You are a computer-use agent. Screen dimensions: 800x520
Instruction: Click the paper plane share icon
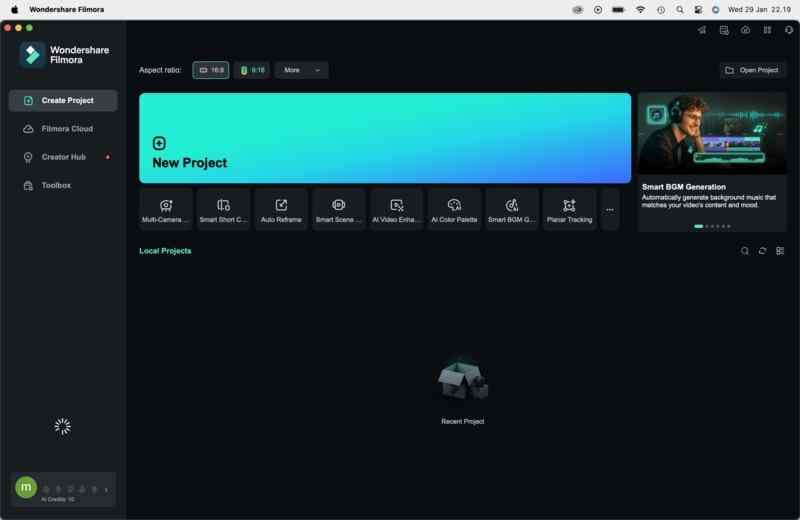pyautogui.click(x=702, y=30)
